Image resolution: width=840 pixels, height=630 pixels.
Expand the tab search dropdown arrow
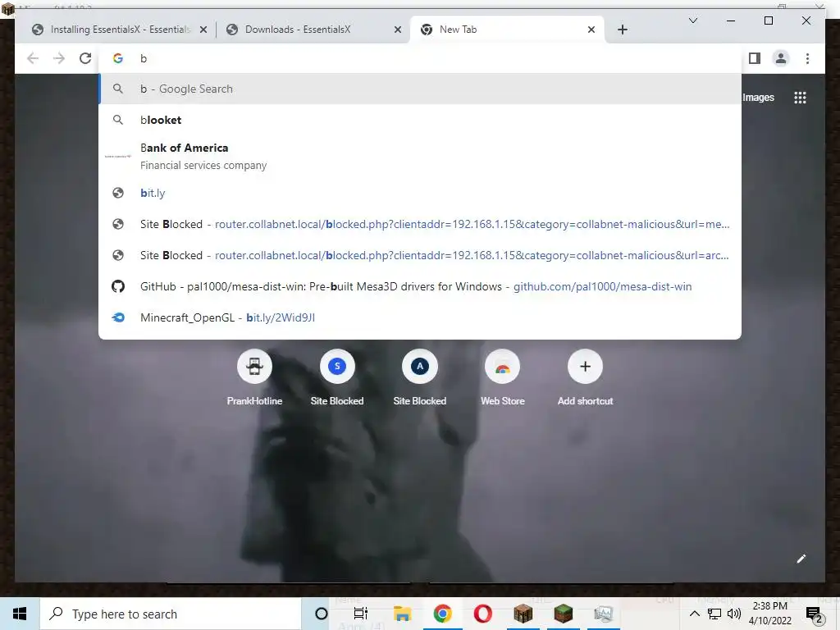point(692,21)
